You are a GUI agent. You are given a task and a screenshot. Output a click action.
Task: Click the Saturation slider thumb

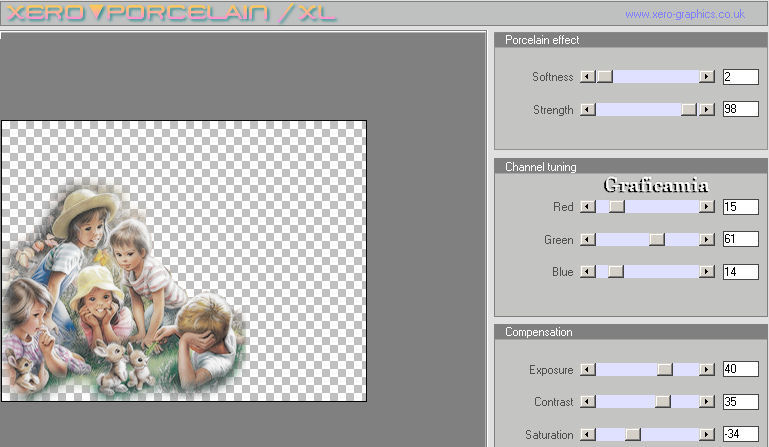(633, 434)
